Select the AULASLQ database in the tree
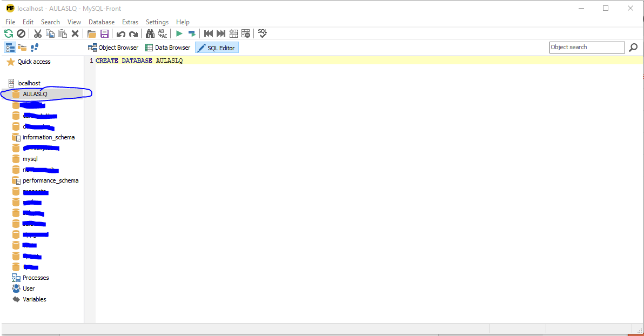Image resolution: width=644 pixels, height=336 pixels. click(x=35, y=94)
